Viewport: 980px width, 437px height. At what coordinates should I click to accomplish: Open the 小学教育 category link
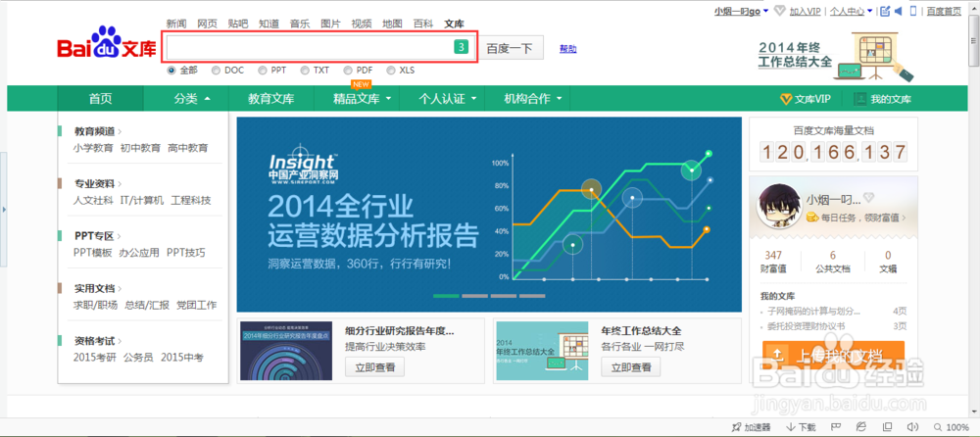click(93, 148)
